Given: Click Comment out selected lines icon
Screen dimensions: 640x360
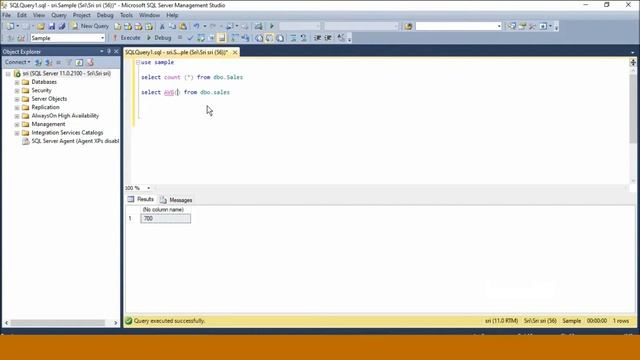Looking at the screenshot, I should coord(293,38).
